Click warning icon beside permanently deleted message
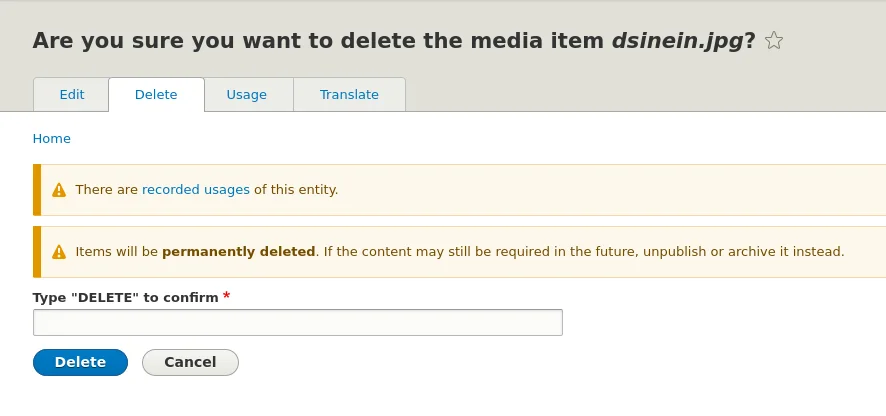This screenshot has width=886, height=416. click(59, 252)
